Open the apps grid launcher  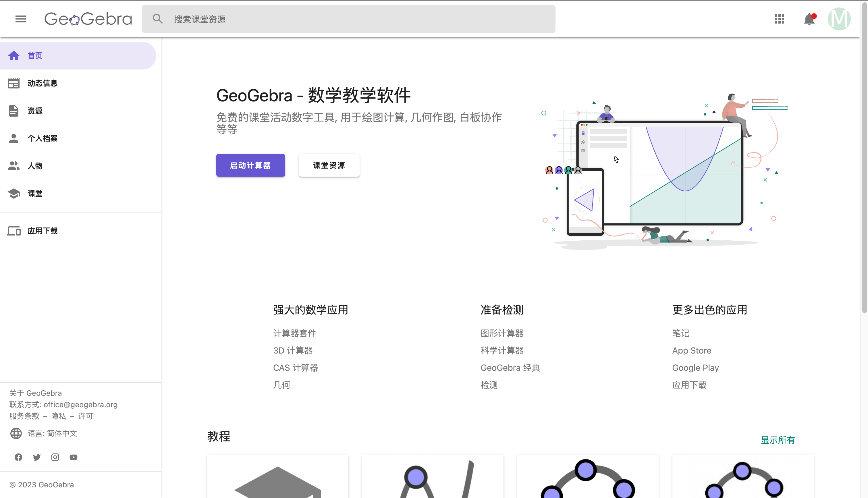[780, 19]
